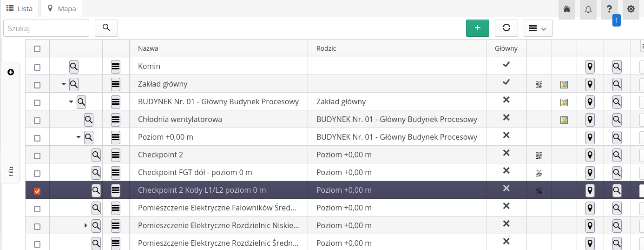Focus the Szukaj search field
This screenshot has height=250, width=644.
46,28
